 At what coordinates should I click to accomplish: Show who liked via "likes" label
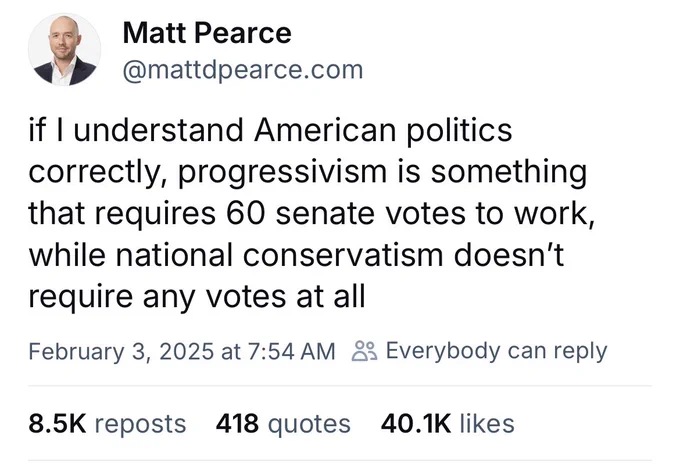click(487, 423)
